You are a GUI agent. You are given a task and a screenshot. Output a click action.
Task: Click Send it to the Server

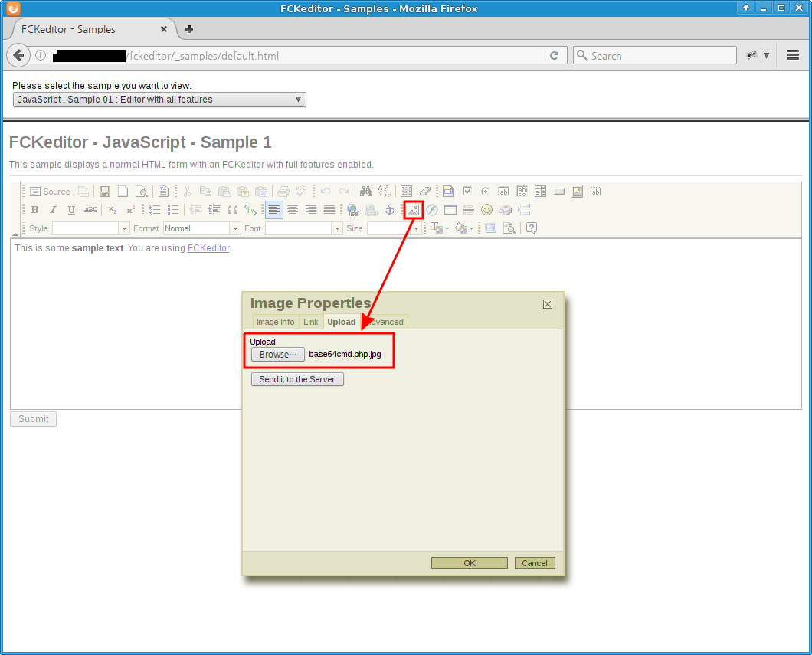point(297,379)
